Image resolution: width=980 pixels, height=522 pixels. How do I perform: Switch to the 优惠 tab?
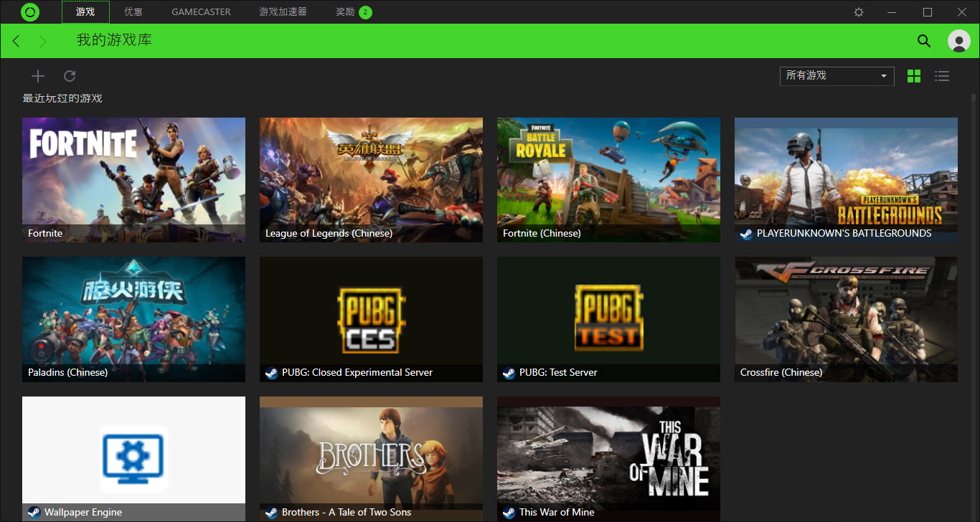click(133, 12)
